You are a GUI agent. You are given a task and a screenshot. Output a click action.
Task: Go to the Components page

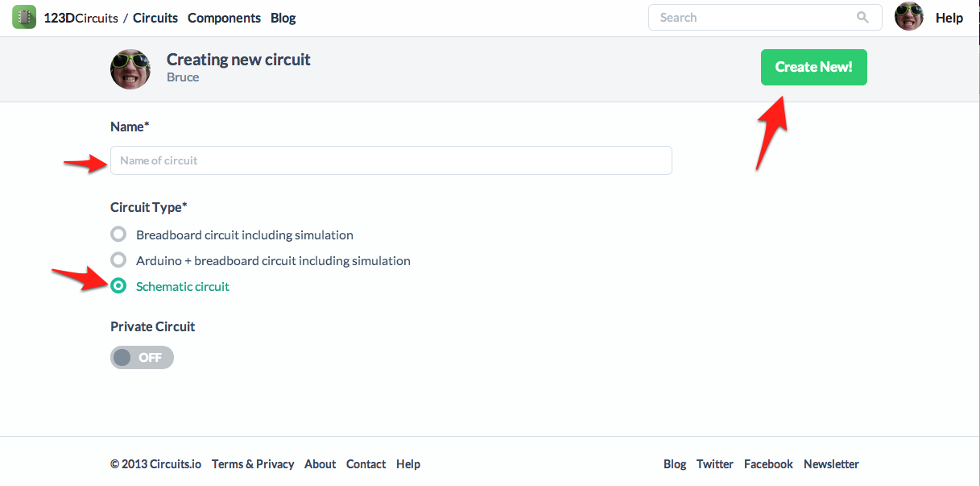(224, 18)
